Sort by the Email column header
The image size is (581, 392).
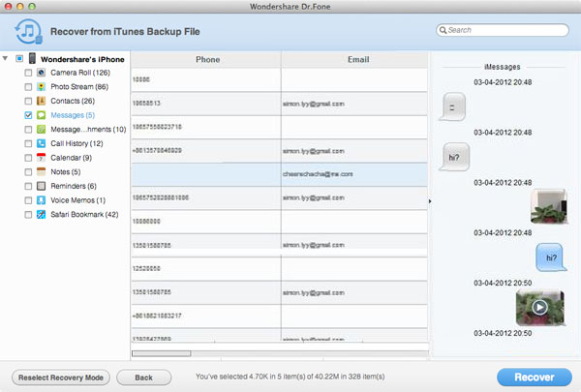[354, 59]
